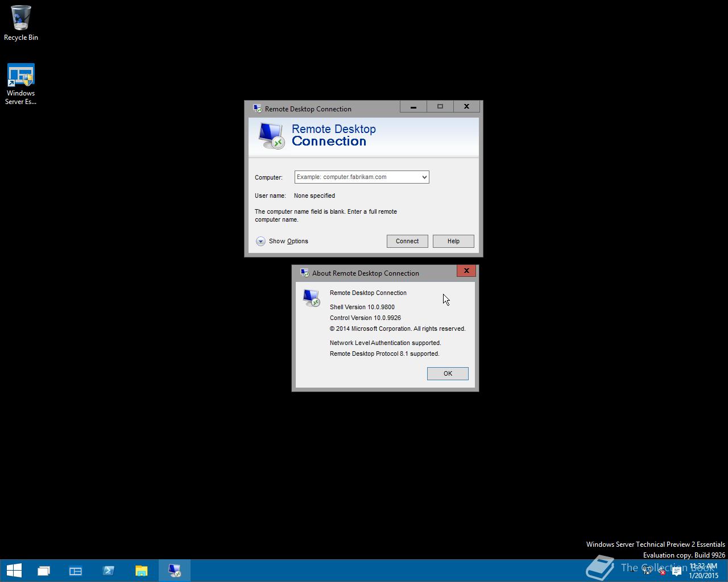The width and height of the screenshot is (728, 582).
Task: Open the muted volume tray icon
Action: pyautogui.click(x=661, y=571)
